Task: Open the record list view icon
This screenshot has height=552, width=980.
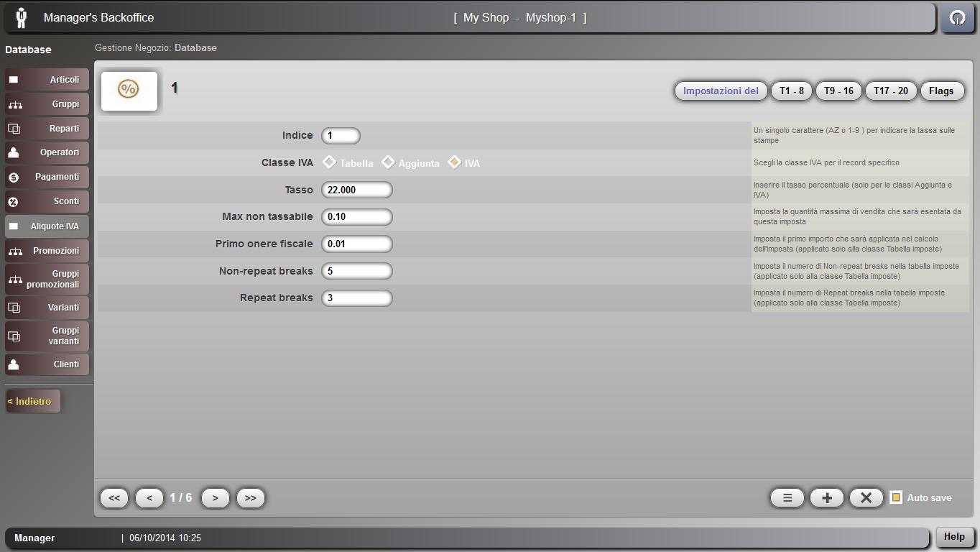Action: tap(787, 497)
